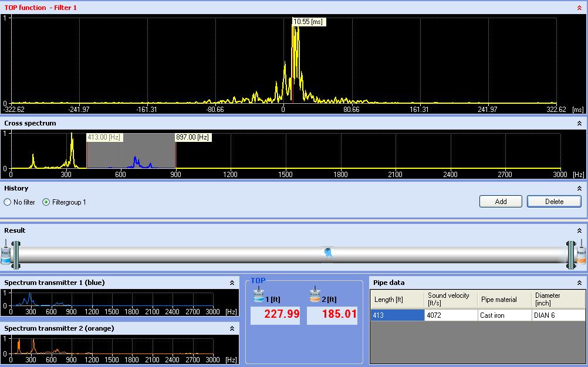
Task: Collapse Spectrum transmitter 1 (blue) panel
Action: (x=232, y=283)
